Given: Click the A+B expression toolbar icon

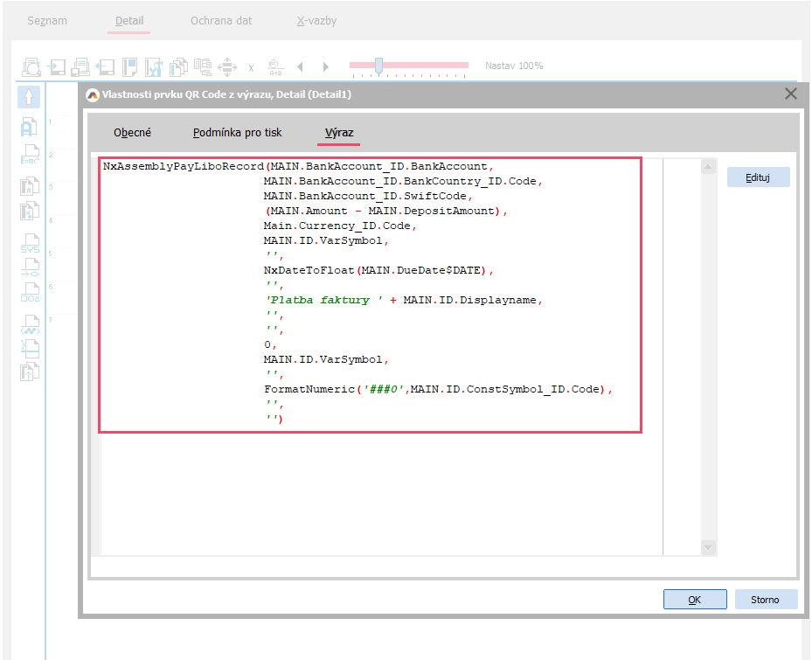Looking at the screenshot, I should [x=275, y=67].
